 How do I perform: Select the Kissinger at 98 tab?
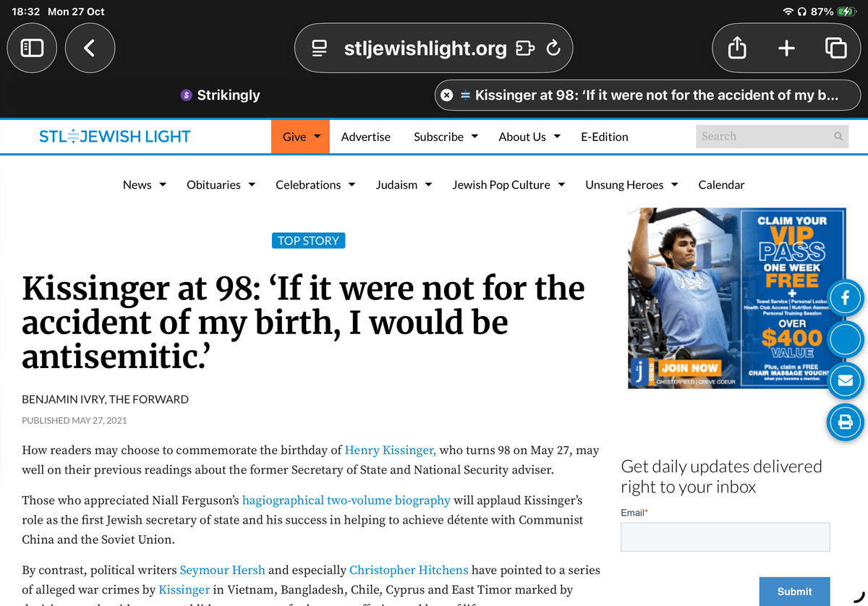[x=649, y=95]
